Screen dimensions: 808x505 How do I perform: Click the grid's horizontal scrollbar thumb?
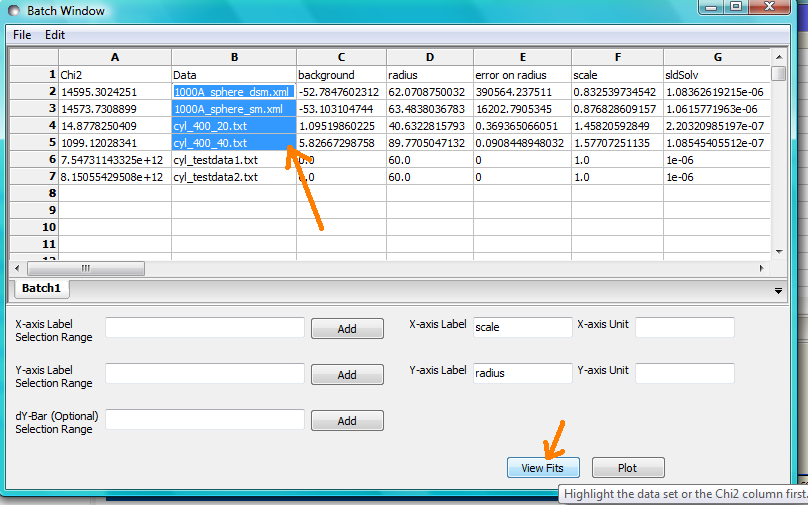point(86,268)
